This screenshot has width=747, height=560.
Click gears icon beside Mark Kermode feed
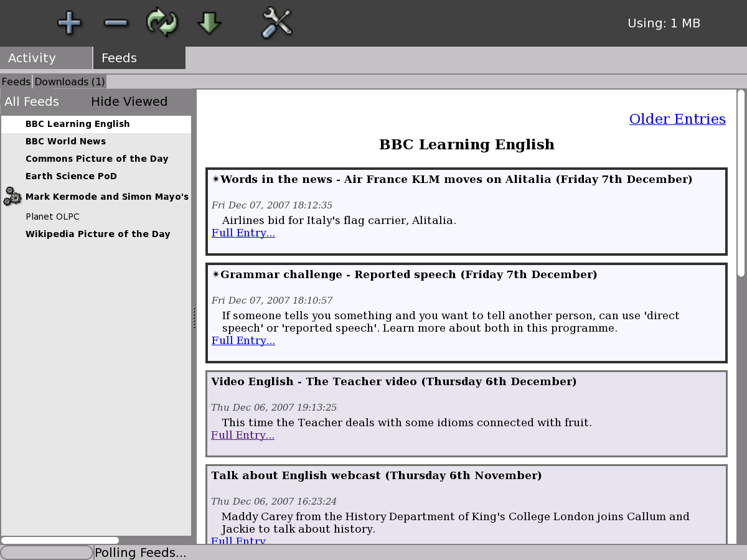[x=12, y=197]
